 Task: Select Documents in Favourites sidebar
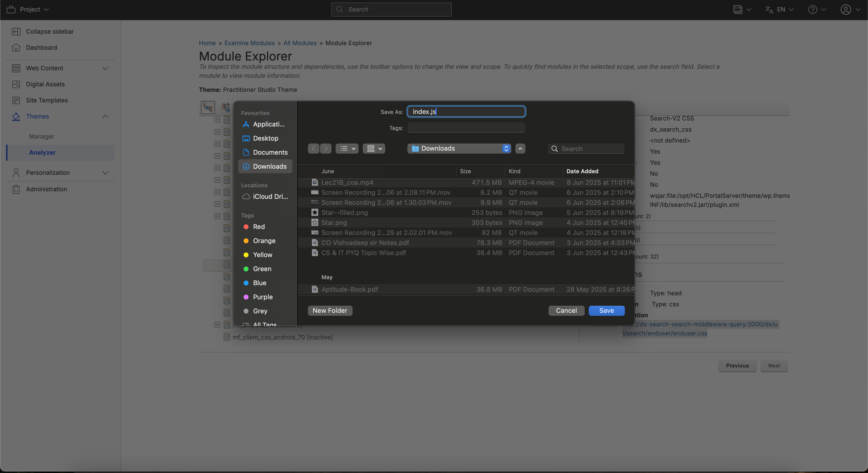click(x=270, y=153)
